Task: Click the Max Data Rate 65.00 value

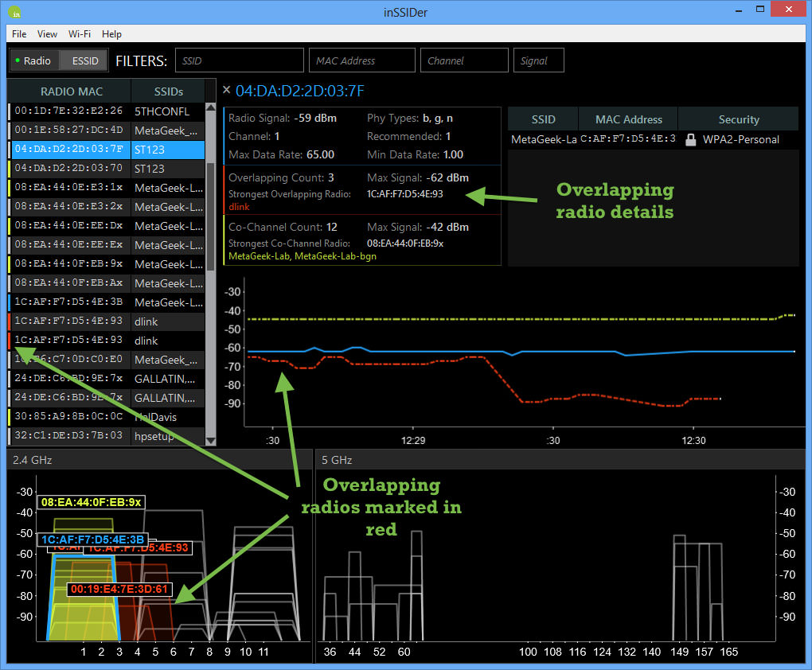Action: 320,154
